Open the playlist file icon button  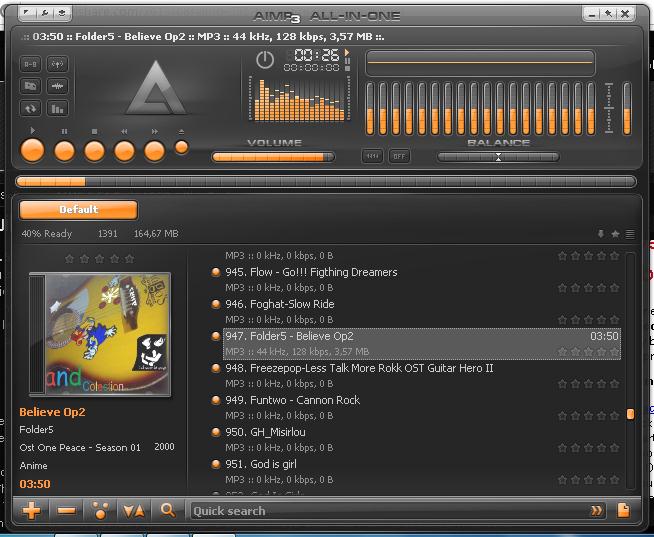click(x=624, y=510)
